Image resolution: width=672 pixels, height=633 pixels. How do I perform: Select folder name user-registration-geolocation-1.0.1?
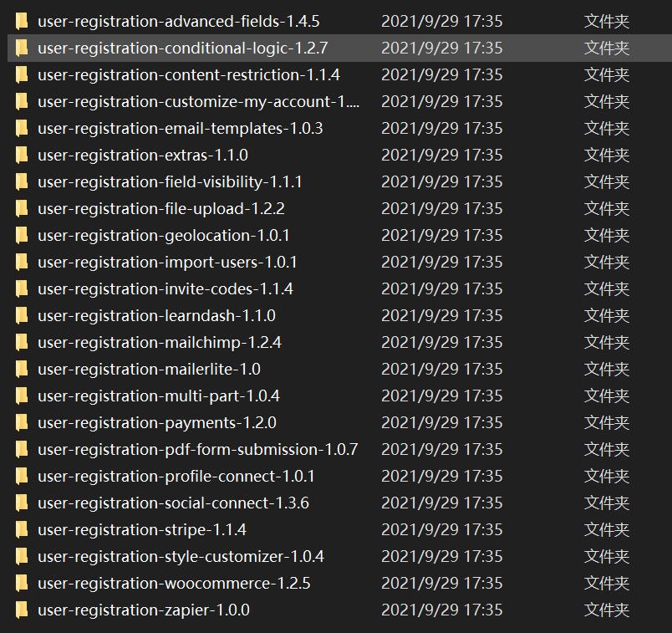click(x=164, y=236)
